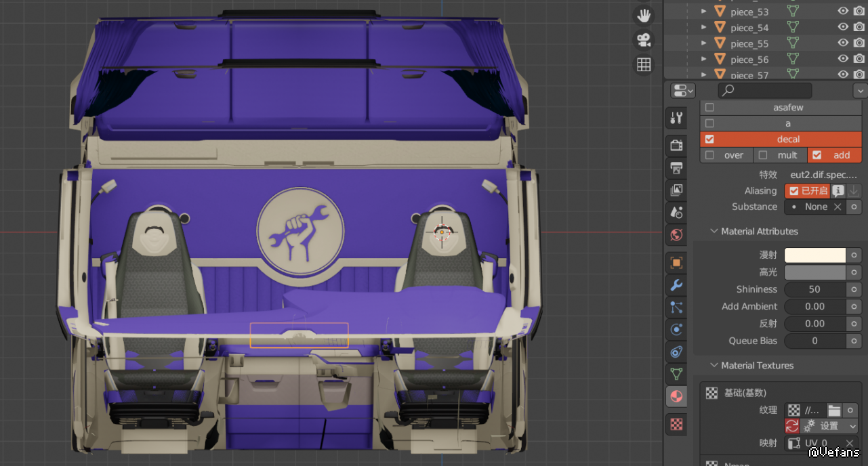Click the folder button to browse texture

pos(834,410)
